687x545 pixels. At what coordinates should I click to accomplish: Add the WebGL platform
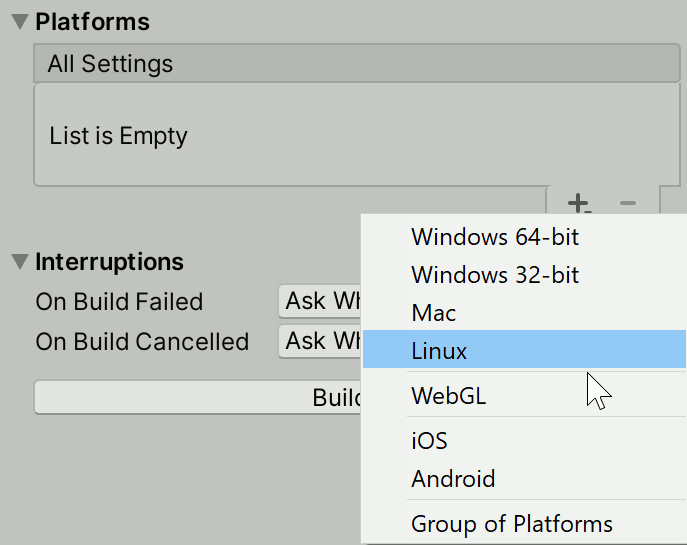[x=449, y=396]
